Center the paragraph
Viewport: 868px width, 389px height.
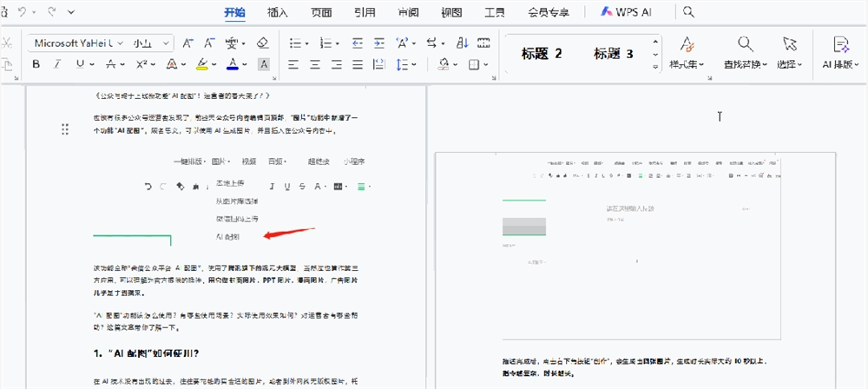pos(315,64)
